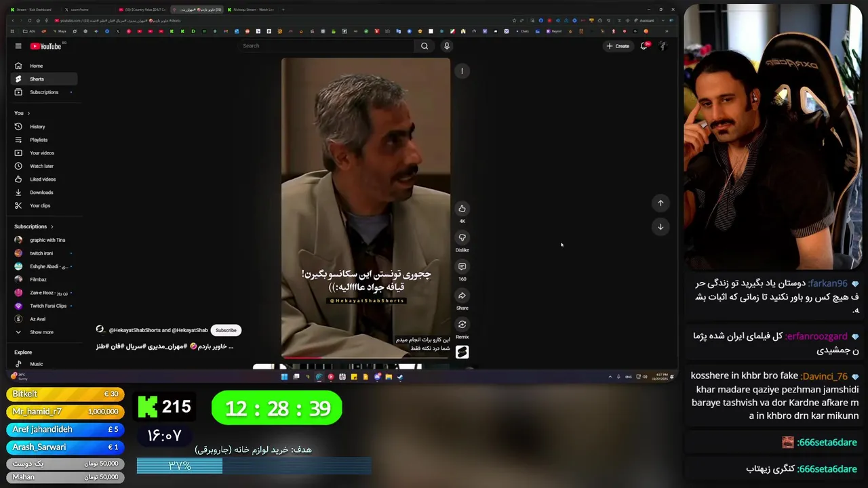Open Eshghe Abadi channel subscription

point(44,266)
